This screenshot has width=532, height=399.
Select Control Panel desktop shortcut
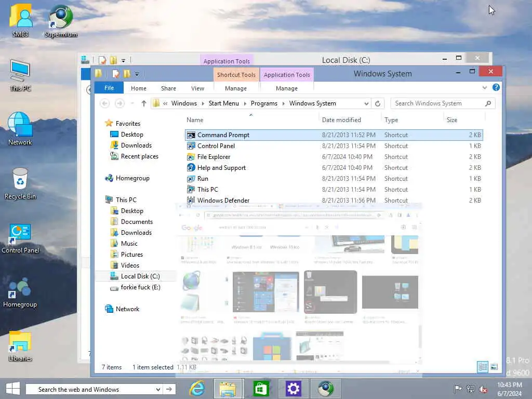pos(20,238)
